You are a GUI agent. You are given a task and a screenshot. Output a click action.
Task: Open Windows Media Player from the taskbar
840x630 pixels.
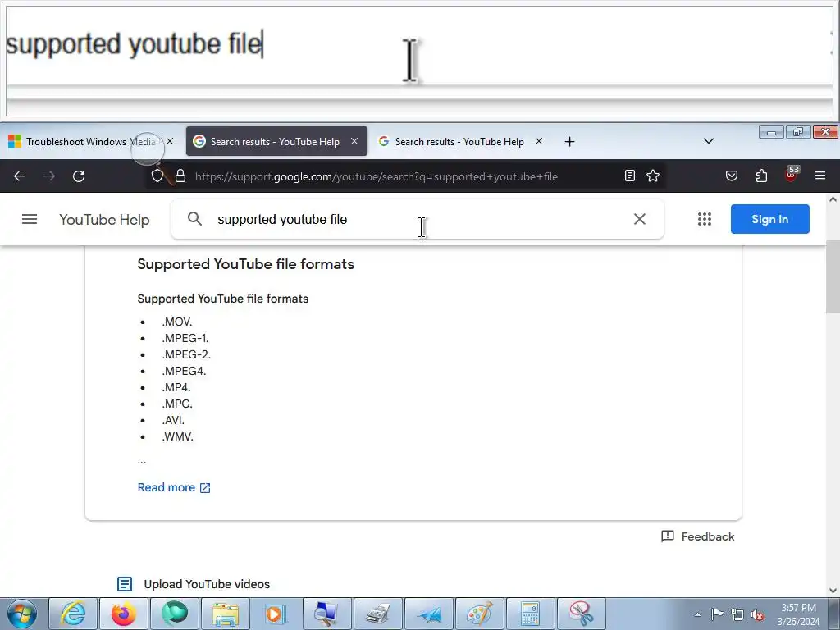tap(276, 614)
